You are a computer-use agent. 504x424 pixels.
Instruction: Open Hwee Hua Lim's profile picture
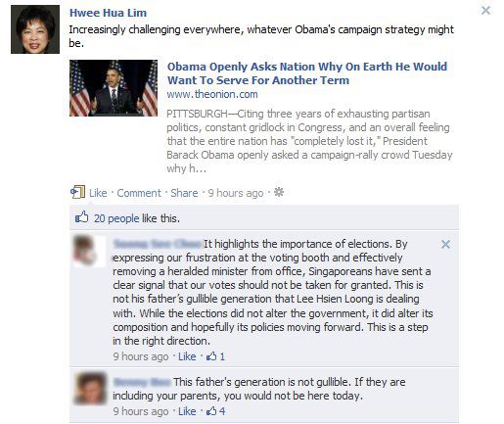pyautogui.click(x=35, y=29)
